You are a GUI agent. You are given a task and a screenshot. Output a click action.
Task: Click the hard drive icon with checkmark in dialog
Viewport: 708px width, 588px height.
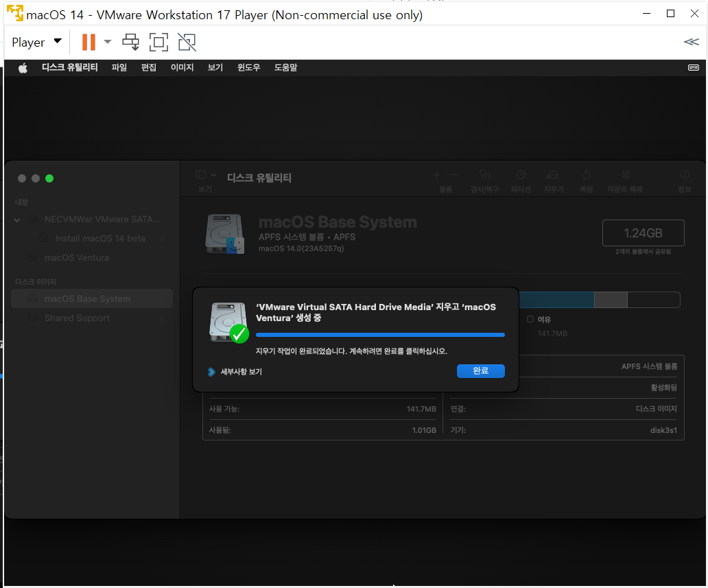[x=229, y=322]
